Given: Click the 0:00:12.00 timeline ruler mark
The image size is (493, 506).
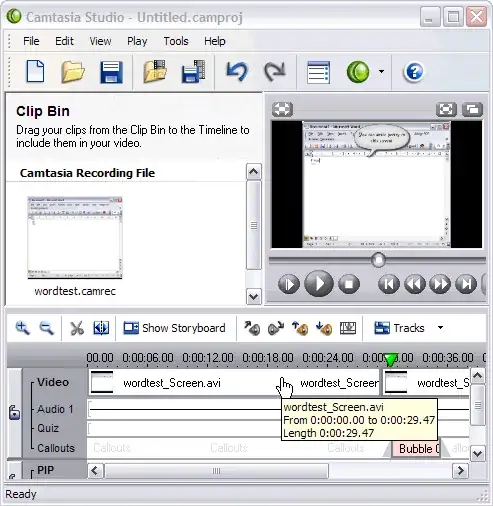Looking at the screenshot, I should 208,358.
